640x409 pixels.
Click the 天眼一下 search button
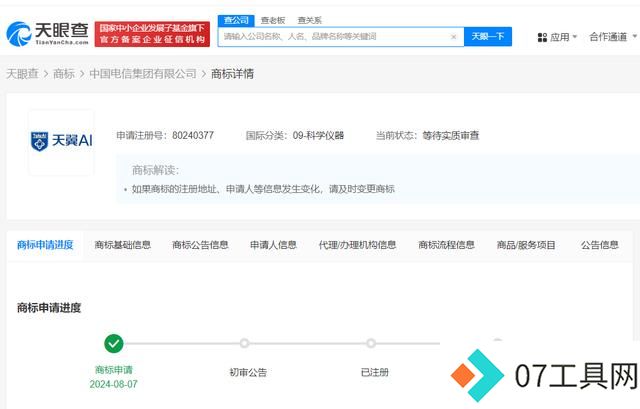point(488,37)
